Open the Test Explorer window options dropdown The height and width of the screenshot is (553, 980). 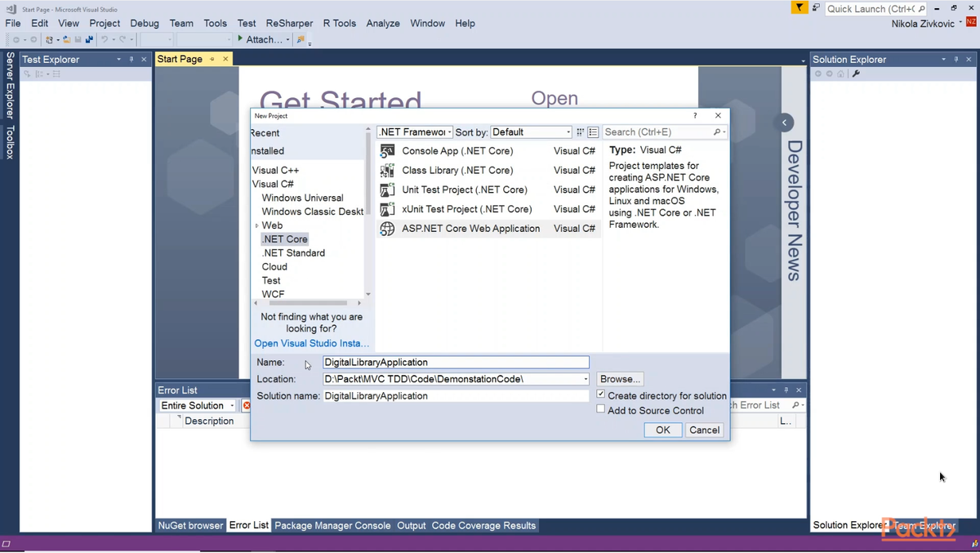[119, 60]
